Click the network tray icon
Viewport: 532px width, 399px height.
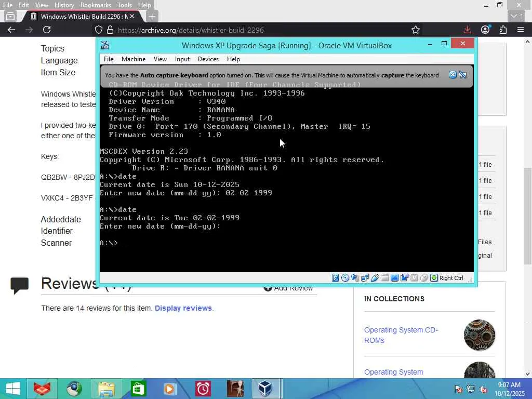pyautogui.click(x=471, y=389)
